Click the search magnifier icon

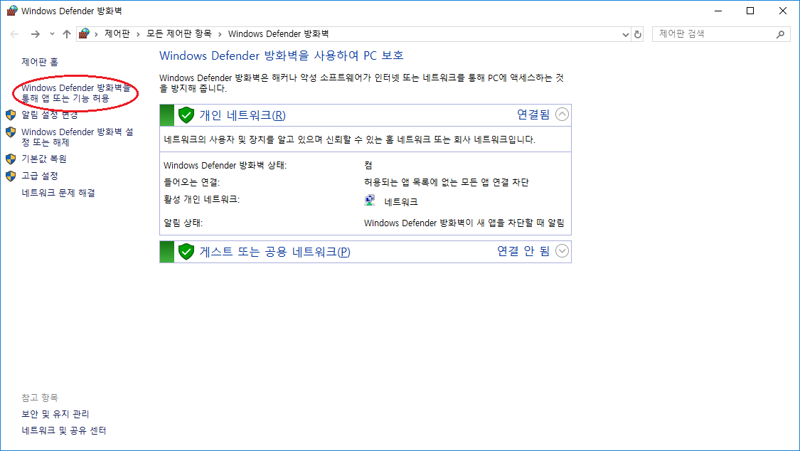click(780, 34)
